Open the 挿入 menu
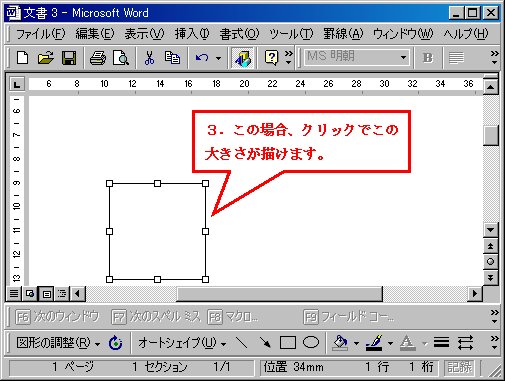The height and width of the screenshot is (381, 505). tap(192, 34)
